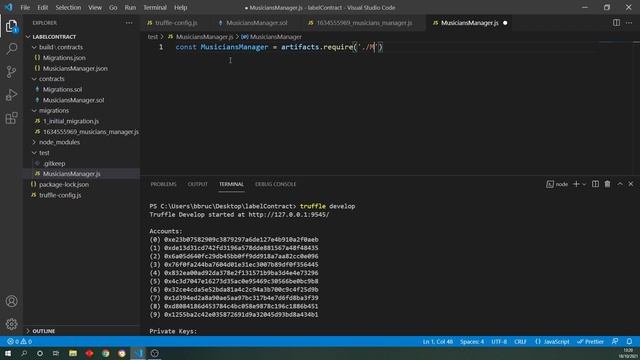Open Migrations.json in the explorer

point(64,58)
